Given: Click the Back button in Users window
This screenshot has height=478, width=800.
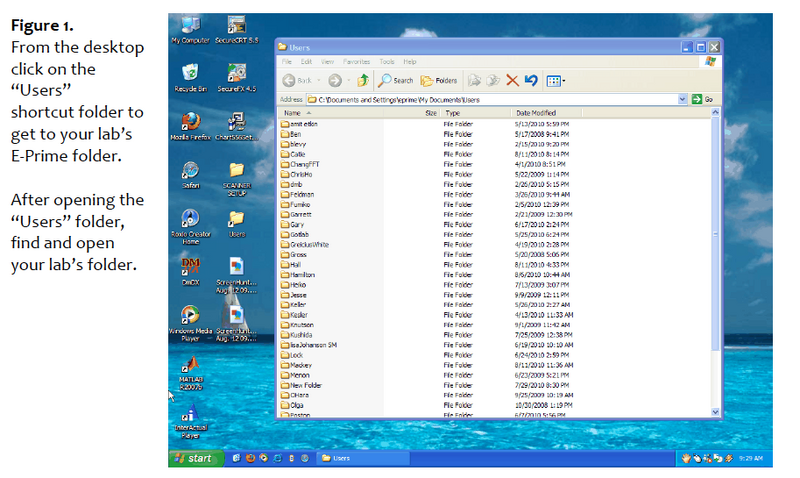Looking at the screenshot, I should pos(297,81).
